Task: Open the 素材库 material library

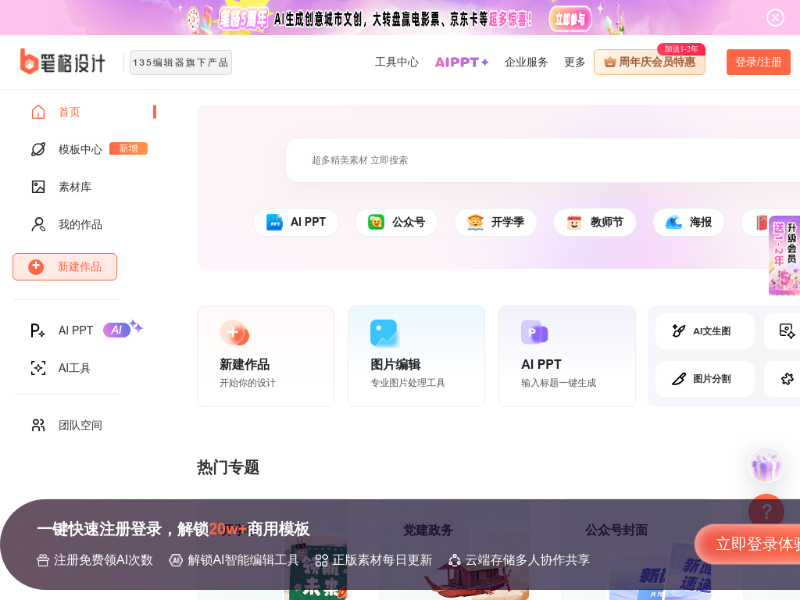Action: [x=74, y=187]
